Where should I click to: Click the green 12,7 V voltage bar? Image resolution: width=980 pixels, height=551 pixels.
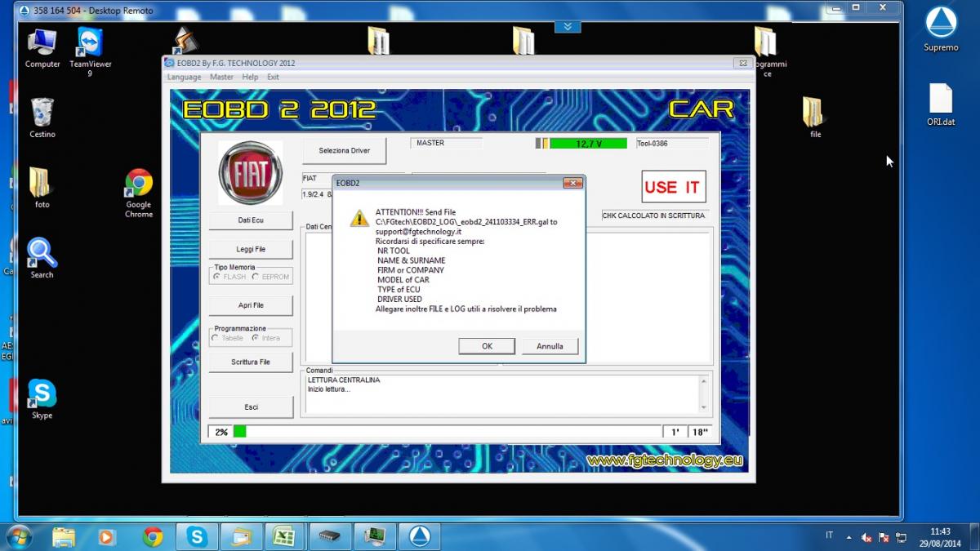(x=588, y=143)
